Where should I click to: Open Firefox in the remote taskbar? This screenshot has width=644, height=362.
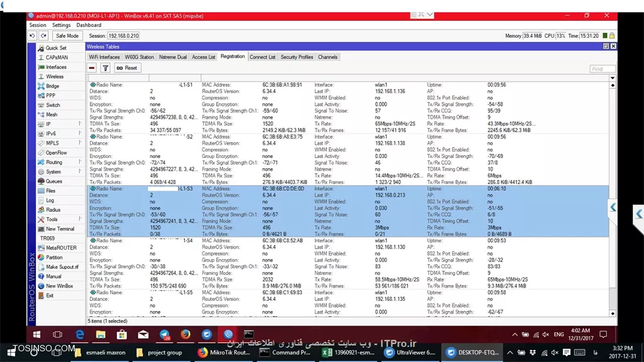point(186,334)
